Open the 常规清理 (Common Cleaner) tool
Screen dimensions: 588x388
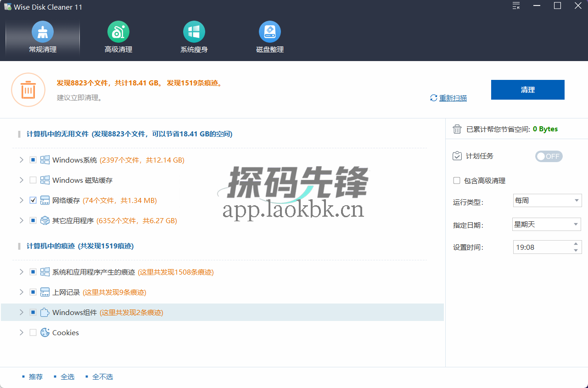[x=42, y=37]
